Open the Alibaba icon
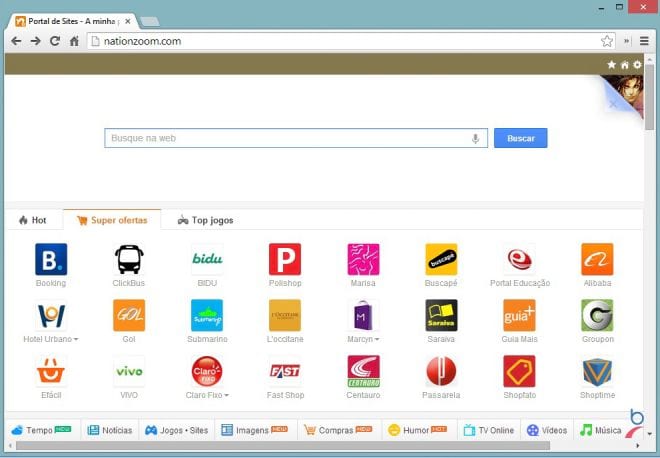This screenshot has width=660, height=458. click(x=597, y=259)
